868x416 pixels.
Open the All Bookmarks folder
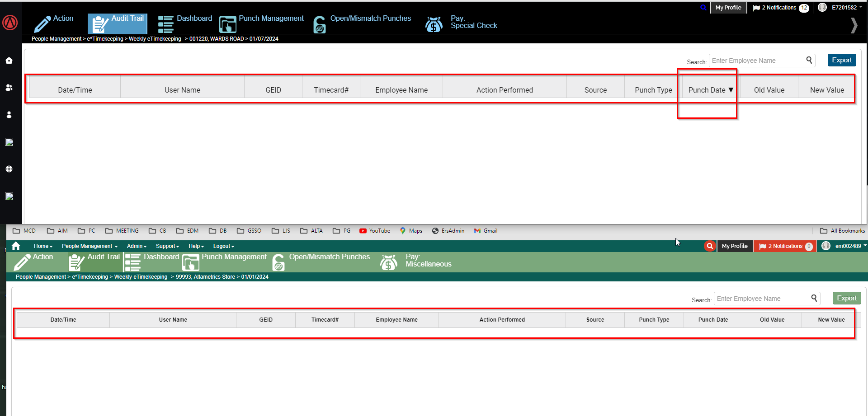click(842, 231)
